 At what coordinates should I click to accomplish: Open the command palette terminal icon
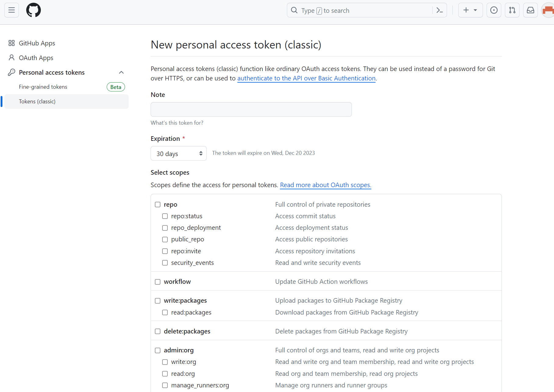coord(439,10)
